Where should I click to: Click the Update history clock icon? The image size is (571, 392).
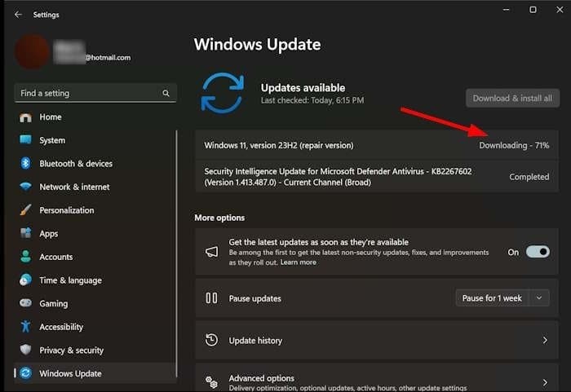coord(211,340)
